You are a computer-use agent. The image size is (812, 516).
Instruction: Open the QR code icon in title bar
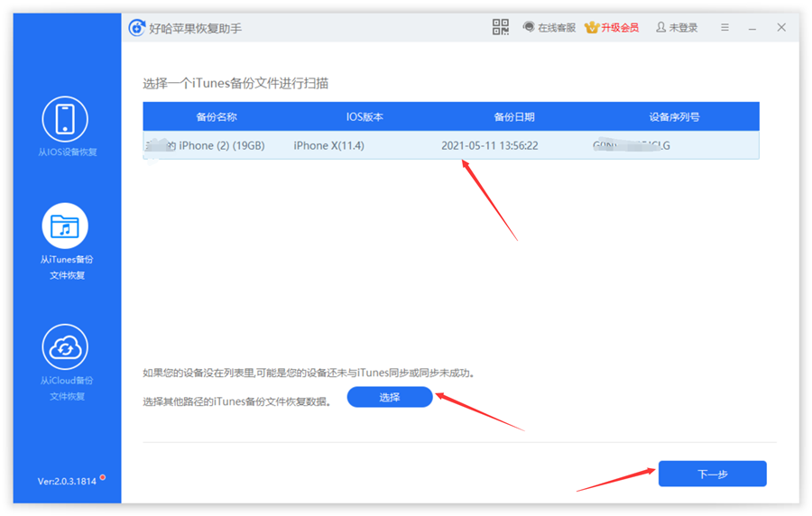point(500,27)
